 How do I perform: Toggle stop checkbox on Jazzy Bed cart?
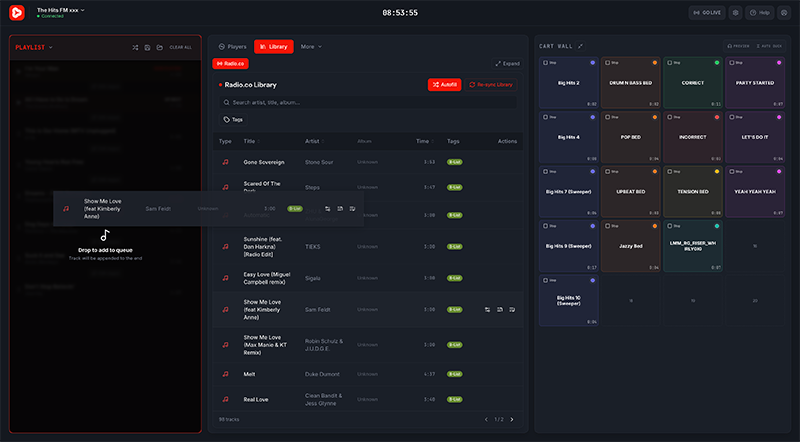point(608,226)
